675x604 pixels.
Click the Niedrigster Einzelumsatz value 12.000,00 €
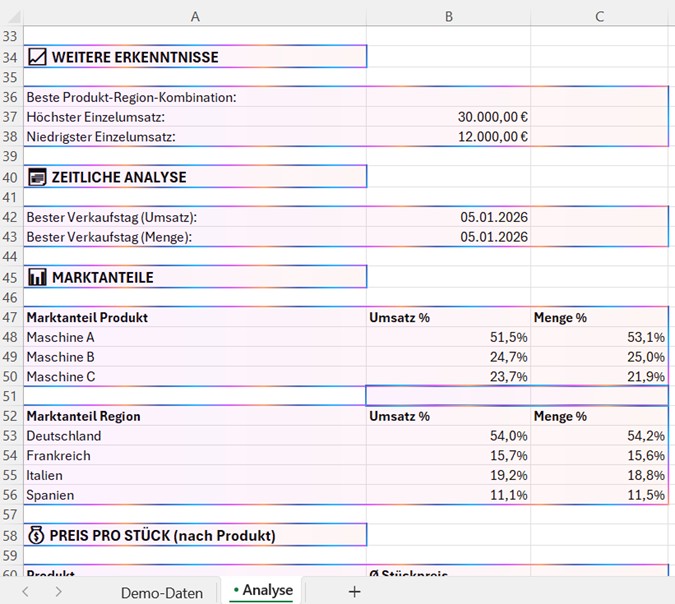pos(448,137)
